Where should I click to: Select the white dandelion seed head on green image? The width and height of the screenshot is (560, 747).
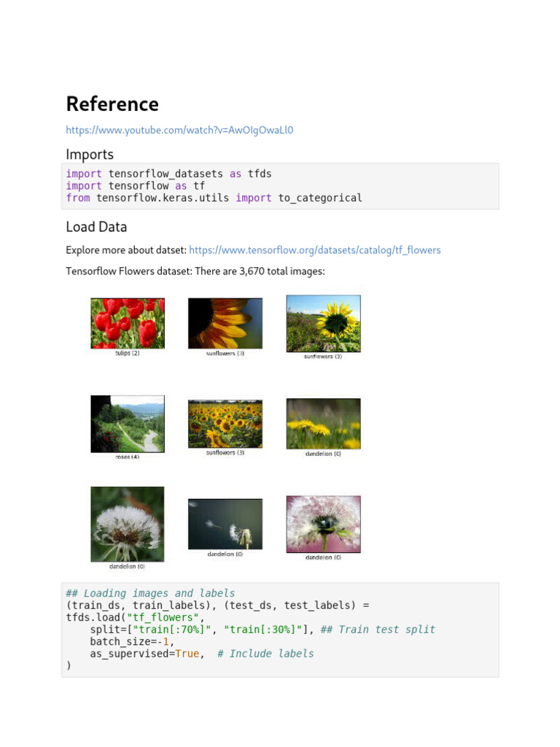pos(128,524)
